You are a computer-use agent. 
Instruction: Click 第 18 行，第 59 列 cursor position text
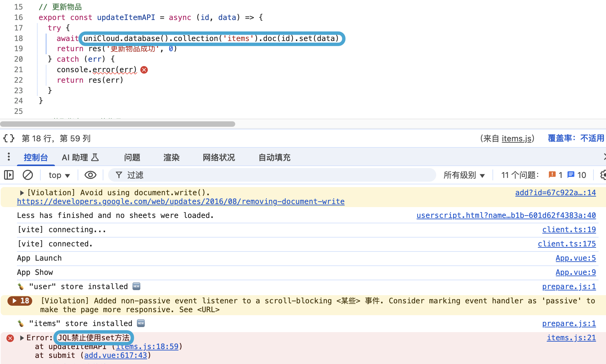[x=56, y=138]
